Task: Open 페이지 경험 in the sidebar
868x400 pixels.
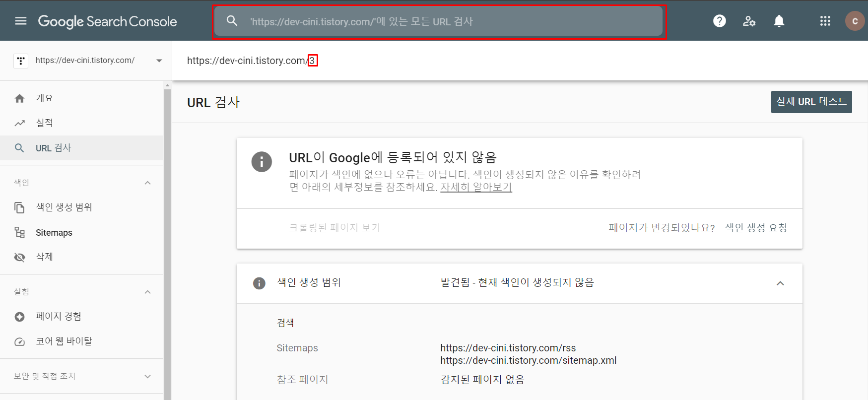Action: tap(82, 317)
